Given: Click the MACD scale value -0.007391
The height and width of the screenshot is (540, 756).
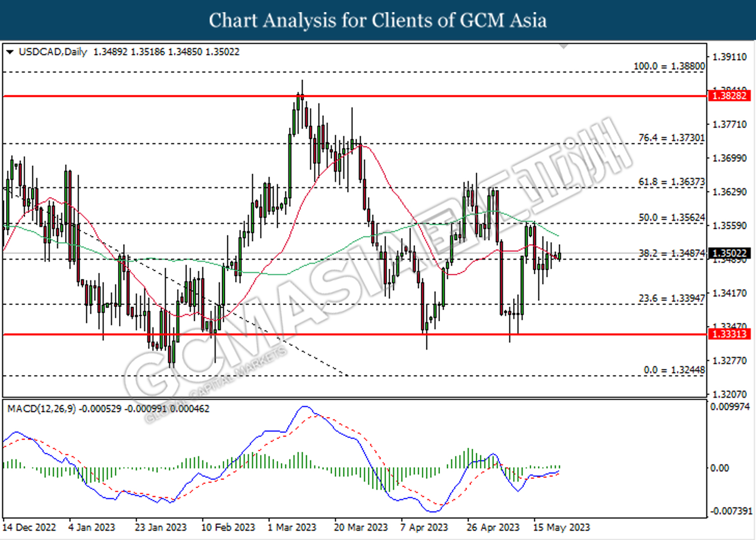Looking at the screenshot, I should click(x=731, y=511).
